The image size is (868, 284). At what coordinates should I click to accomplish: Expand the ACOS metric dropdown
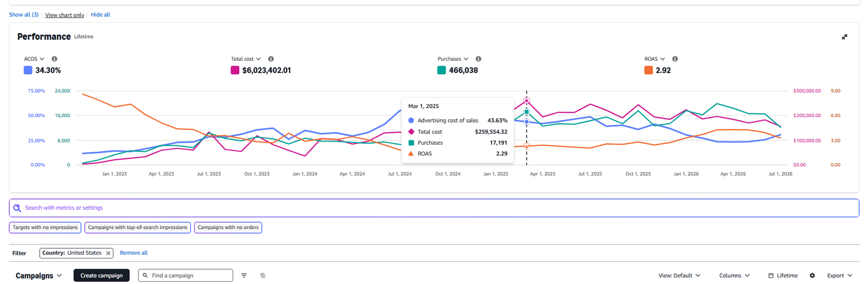coord(34,59)
